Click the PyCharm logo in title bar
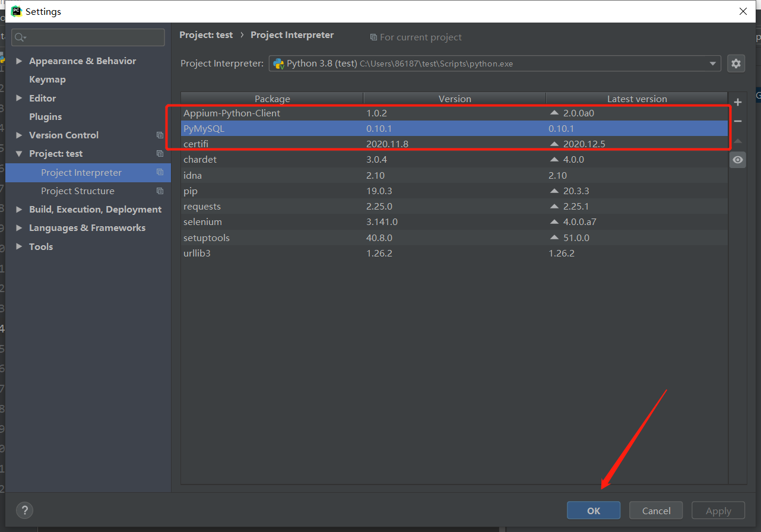Image resolution: width=761 pixels, height=532 pixels. [17, 11]
